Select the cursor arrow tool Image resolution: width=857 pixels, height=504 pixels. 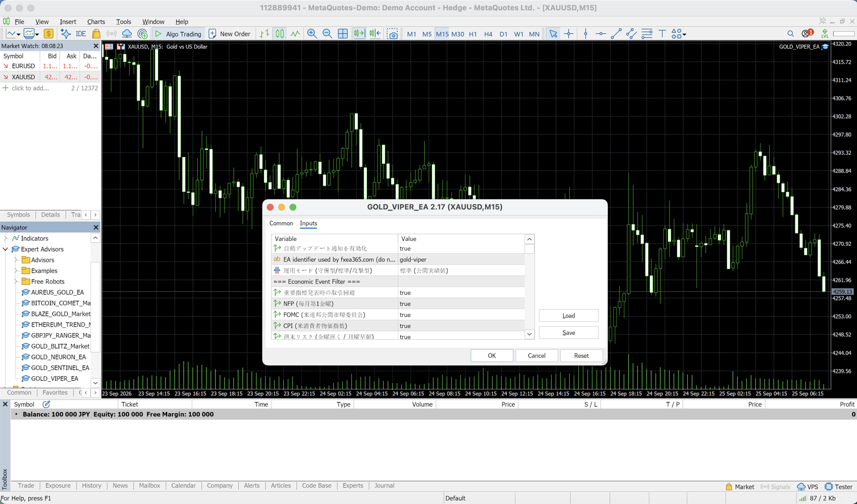click(553, 34)
